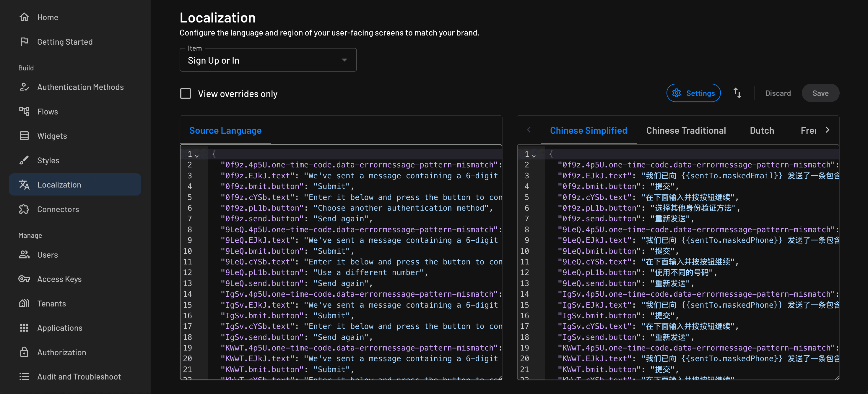
Task: Open Tenants via building icon
Action: tap(24, 303)
